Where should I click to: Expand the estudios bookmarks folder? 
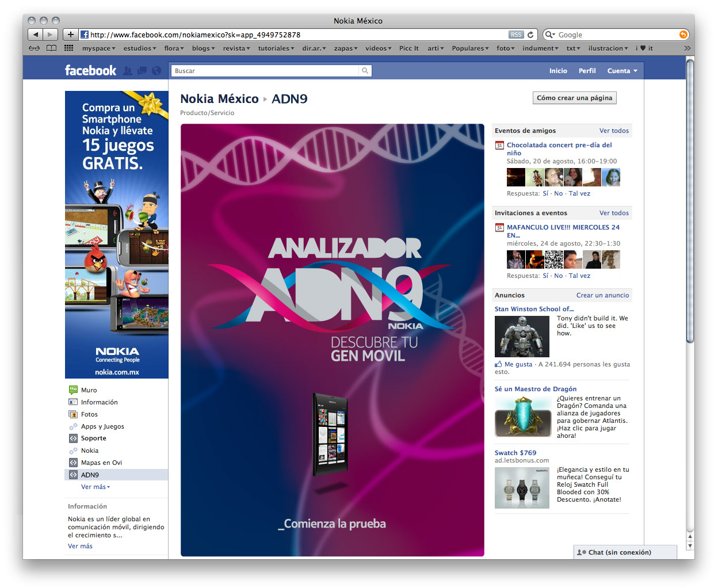point(140,48)
